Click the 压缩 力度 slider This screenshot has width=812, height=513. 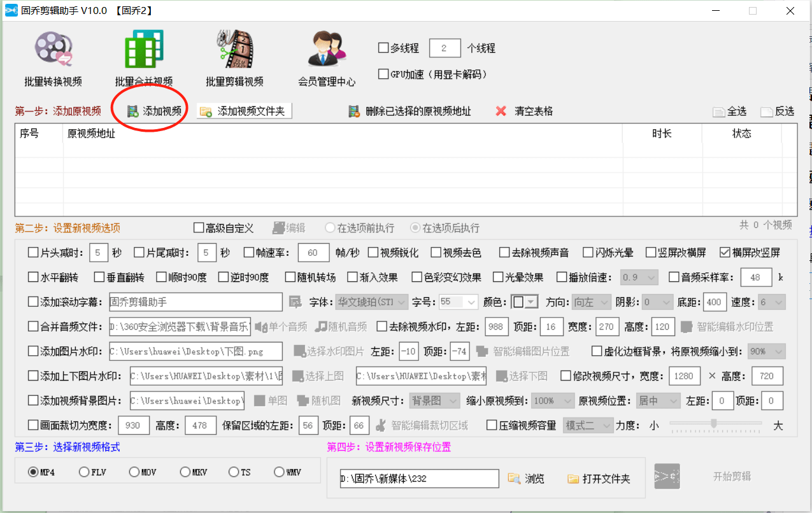715,423
